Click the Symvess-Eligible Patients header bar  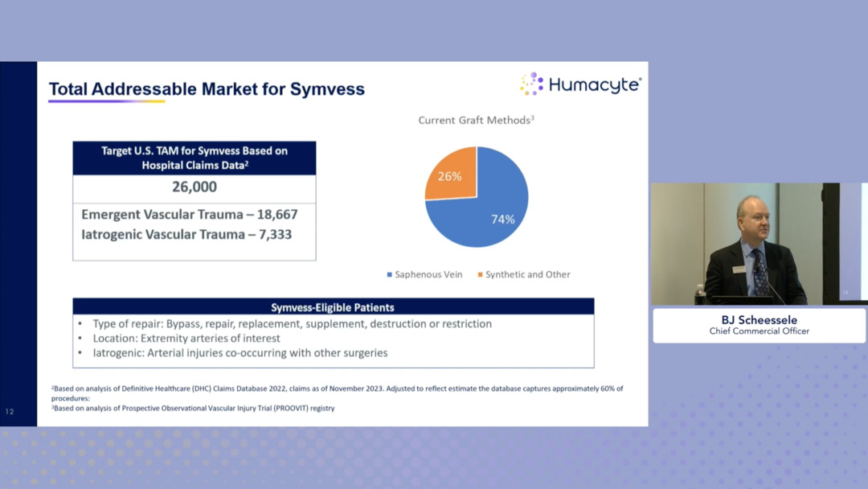click(333, 306)
